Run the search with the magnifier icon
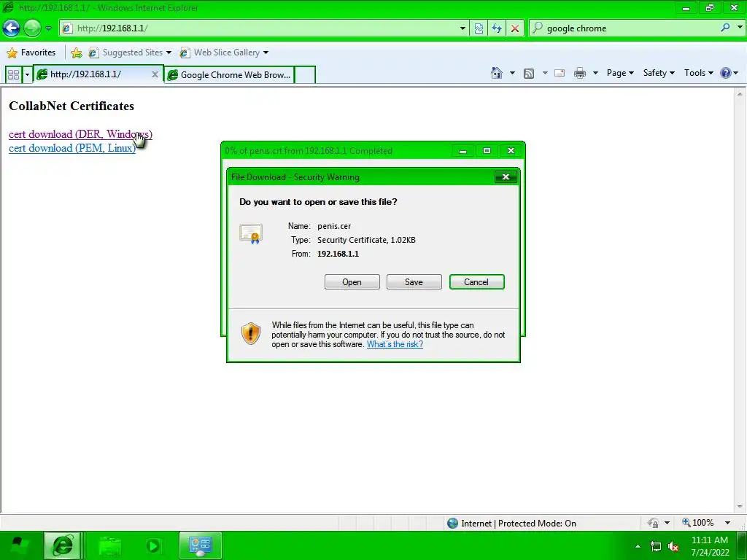This screenshot has height=560, width=747. pyautogui.click(x=725, y=28)
